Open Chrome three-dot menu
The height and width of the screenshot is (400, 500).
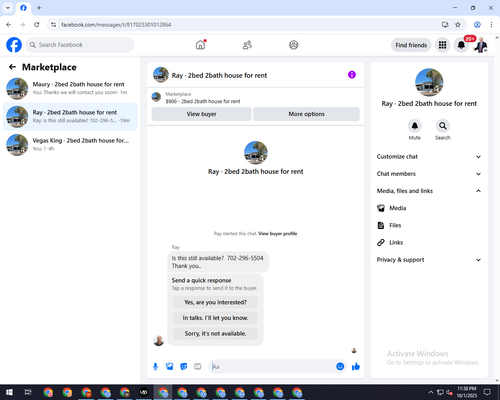click(x=491, y=25)
